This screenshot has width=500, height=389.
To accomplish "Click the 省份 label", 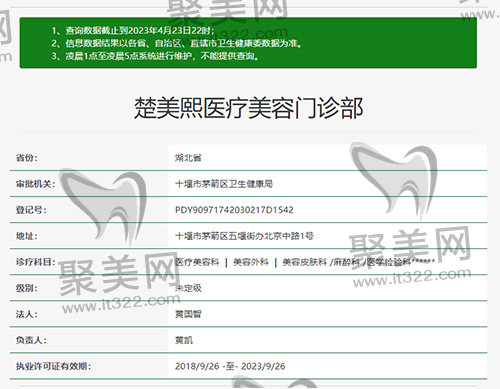I will click(x=27, y=158).
